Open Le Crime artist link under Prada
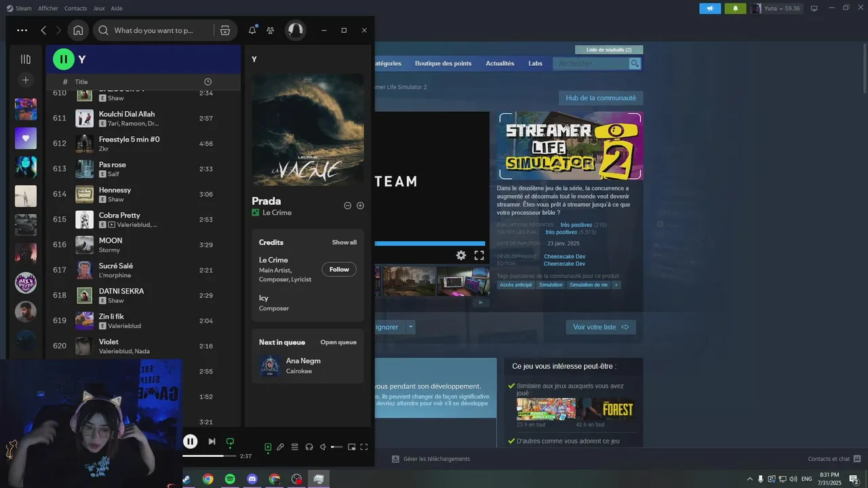This screenshot has width=868, height=488. [x=277, y=213]
